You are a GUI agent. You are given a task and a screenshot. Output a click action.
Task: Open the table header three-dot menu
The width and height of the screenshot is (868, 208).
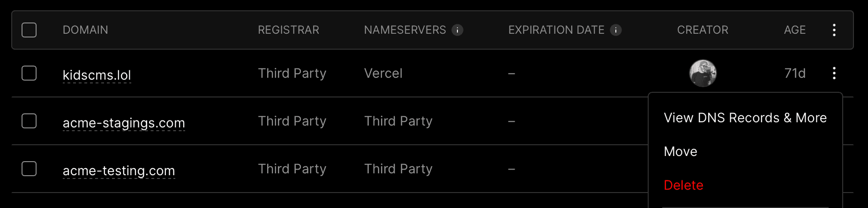pyautogui.click(x=834, y=30)
